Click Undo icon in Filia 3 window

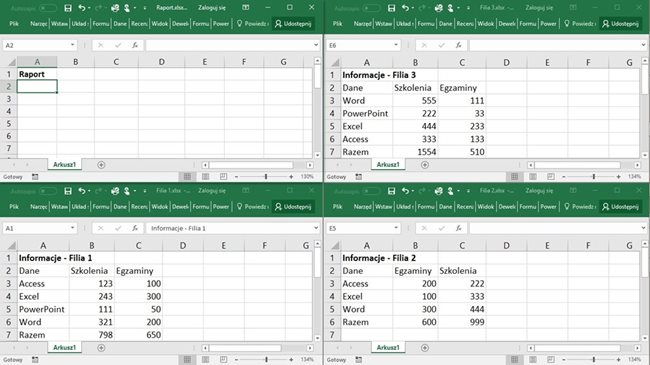pyautogui.click(x=405, y=8)
